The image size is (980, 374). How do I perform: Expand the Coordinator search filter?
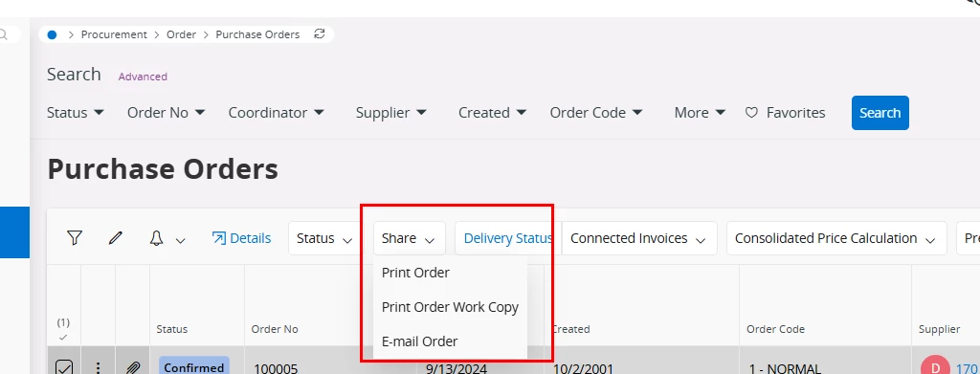click(277, 113)
